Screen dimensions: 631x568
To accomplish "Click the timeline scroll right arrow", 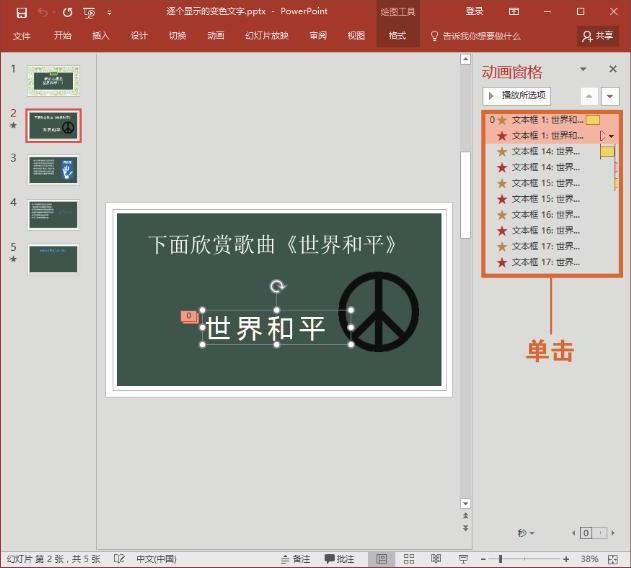I will tap(613, 533).
